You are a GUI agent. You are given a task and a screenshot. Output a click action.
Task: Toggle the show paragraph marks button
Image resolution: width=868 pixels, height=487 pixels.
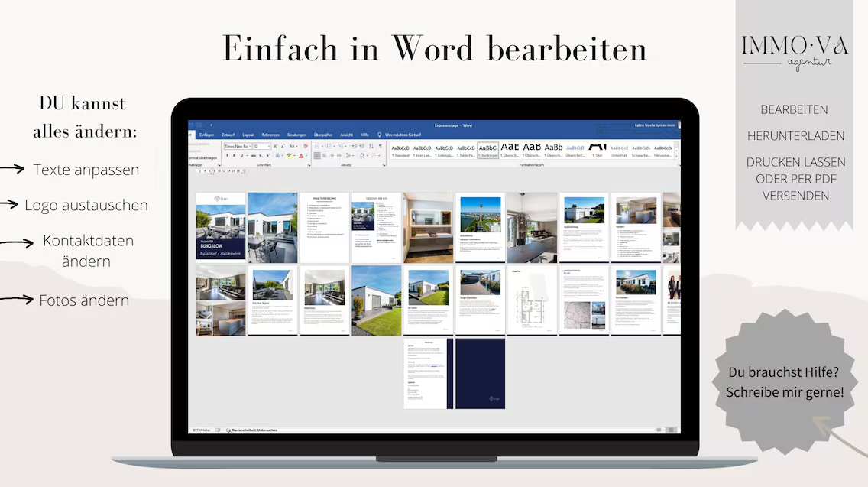click(x=379, y=145)
